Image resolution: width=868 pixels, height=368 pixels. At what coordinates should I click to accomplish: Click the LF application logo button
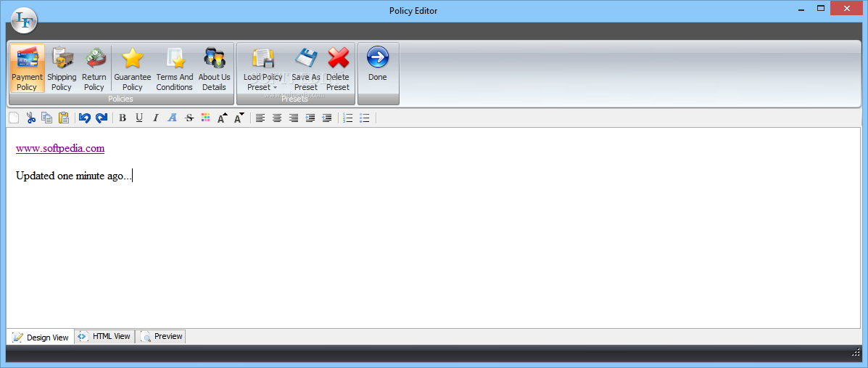tap(24, 20)
